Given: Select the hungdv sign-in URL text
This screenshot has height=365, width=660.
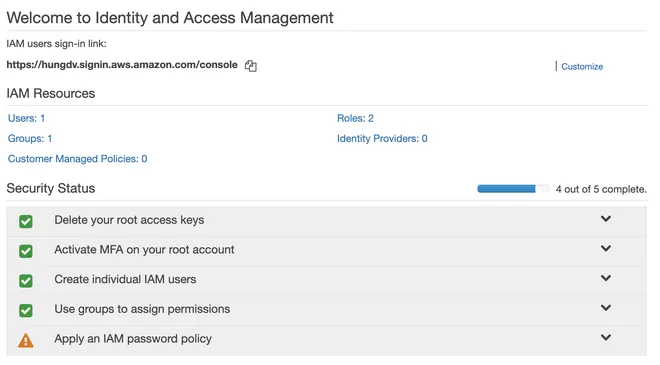Looking at the screenshot, I should coord(122,65).
